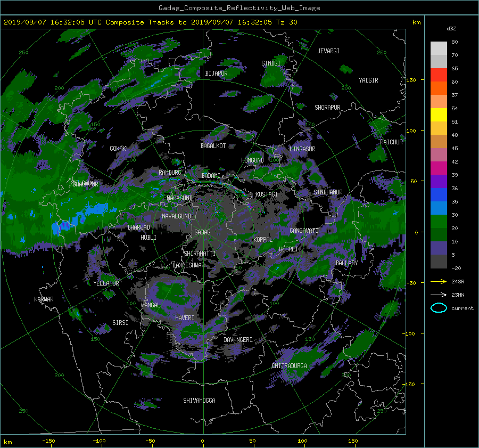Viewport: 479px width, 448px height.
Task: Click the HANGAL city label
Action: [151, 305]
